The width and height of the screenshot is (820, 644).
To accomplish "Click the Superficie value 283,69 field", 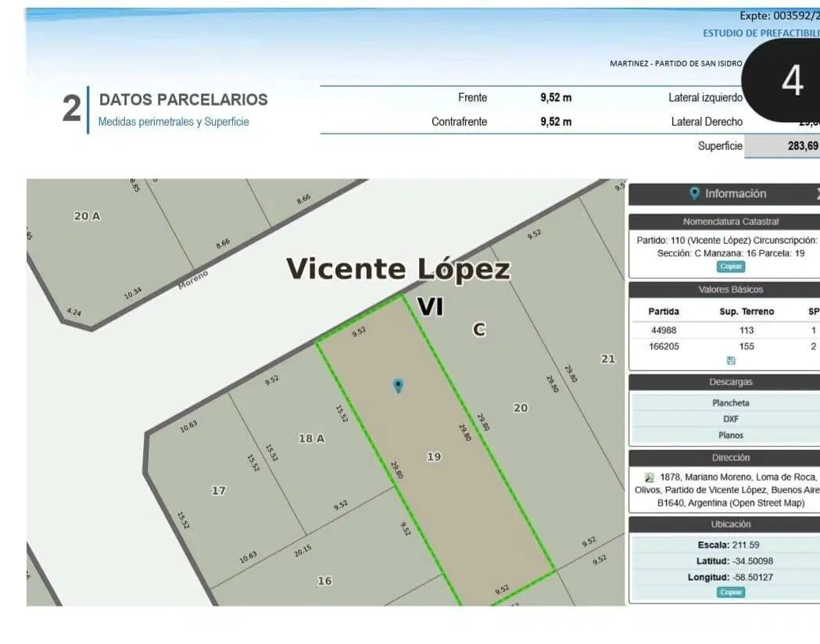I will pyautogui.click(x=782, y=146).
